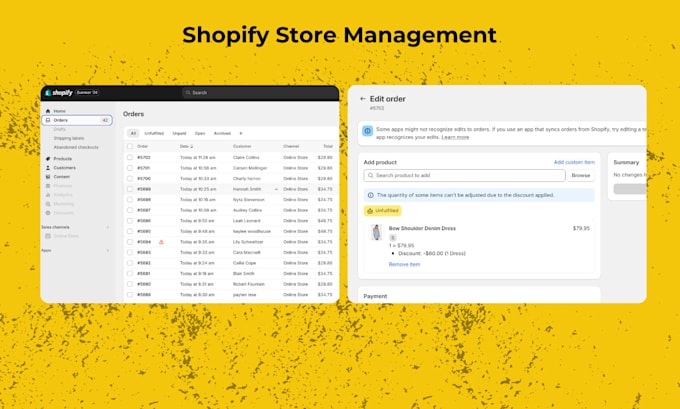Check the box for Blair Smith's order
This screenshot has height=409, width=680.
pos(130,274)
